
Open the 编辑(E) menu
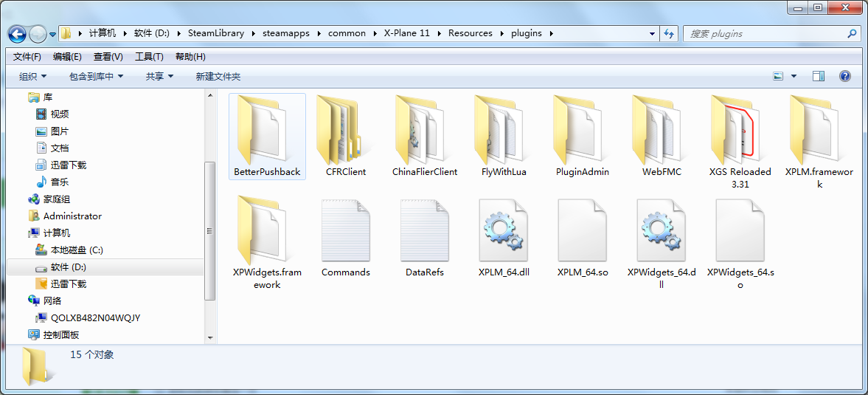pos(67,57)
